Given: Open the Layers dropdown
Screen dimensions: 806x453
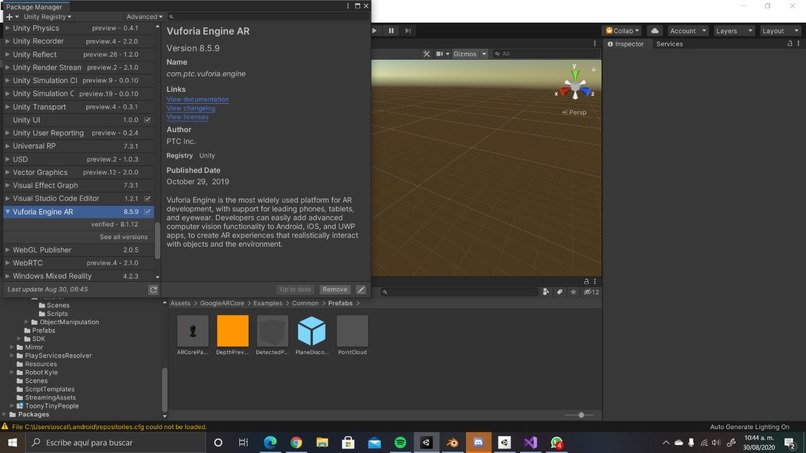Looking at the screenshot, I should pyautogui.click(x=734, y=31).
